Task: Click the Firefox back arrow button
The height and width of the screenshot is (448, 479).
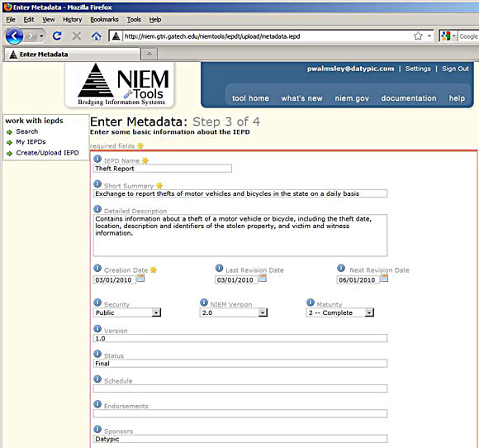Action: (x=14, y=36)
